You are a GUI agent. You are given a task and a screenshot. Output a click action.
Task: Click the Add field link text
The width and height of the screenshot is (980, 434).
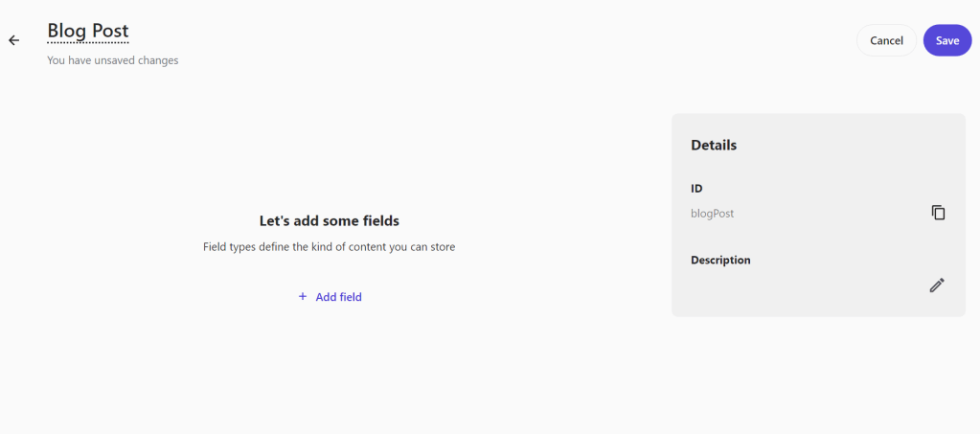tap(338, 297)
